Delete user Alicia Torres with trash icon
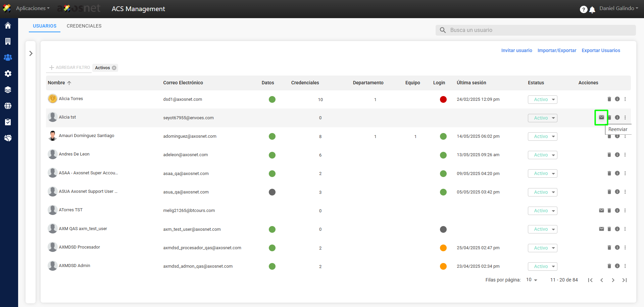This screenshot has height=307, width=644. click(609, 99)
